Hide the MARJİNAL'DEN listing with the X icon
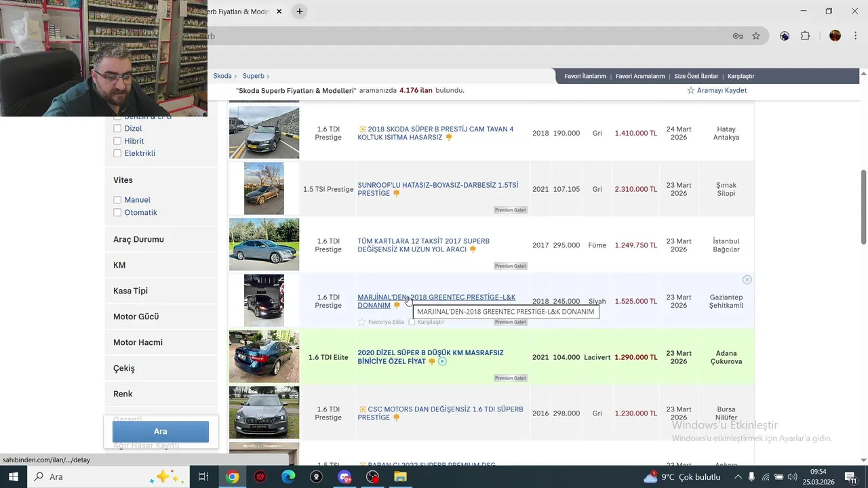868x488 pixels. coord(747,280)
